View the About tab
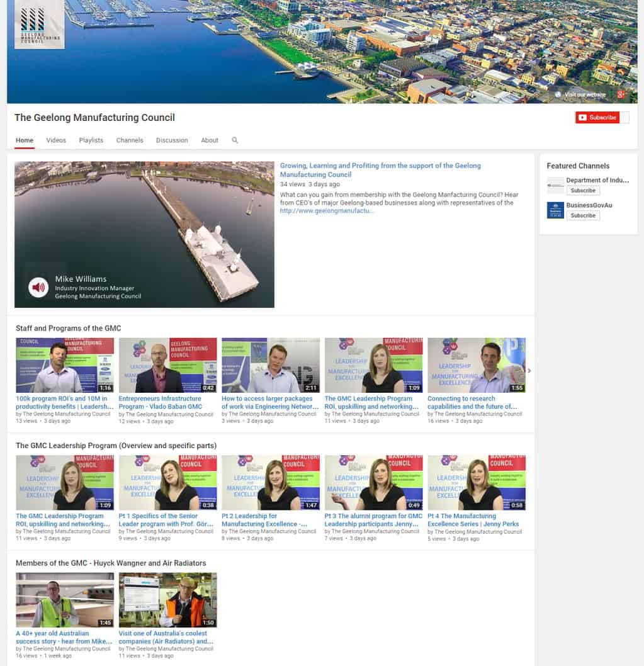The image size is (644, 666). 210,140
